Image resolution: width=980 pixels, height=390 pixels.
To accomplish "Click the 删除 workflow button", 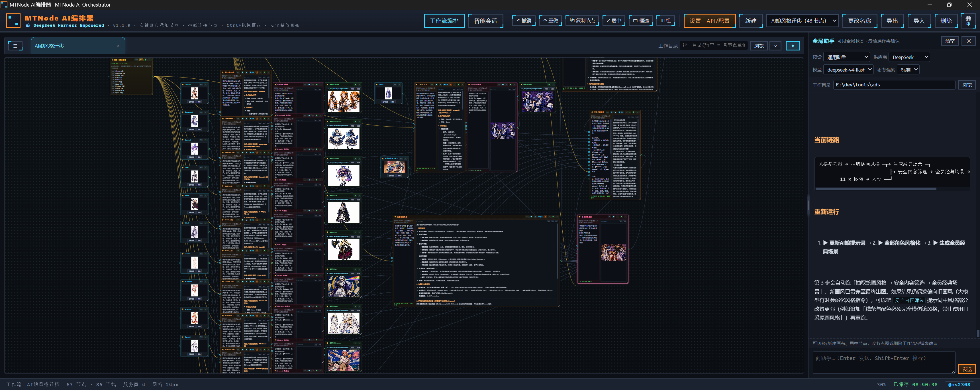I will pos(946,21).
